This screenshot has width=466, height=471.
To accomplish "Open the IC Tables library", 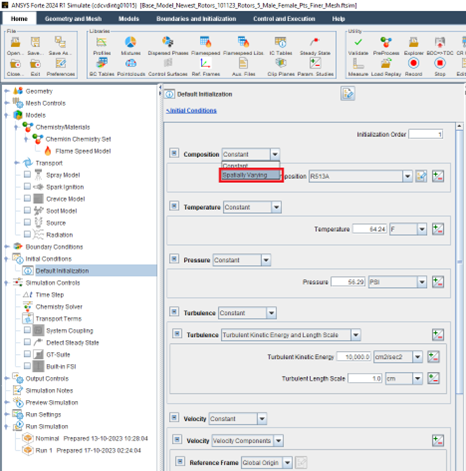I will (x=281, y=43).
